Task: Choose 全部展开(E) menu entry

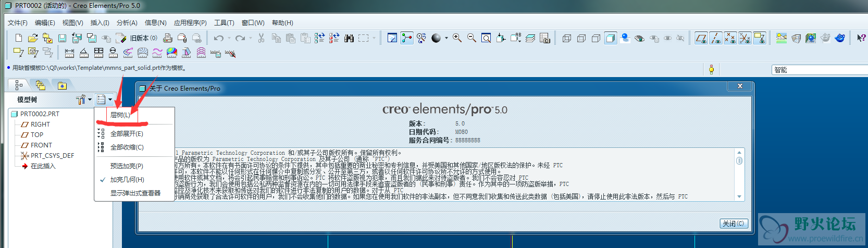Action: click(127, 134)
